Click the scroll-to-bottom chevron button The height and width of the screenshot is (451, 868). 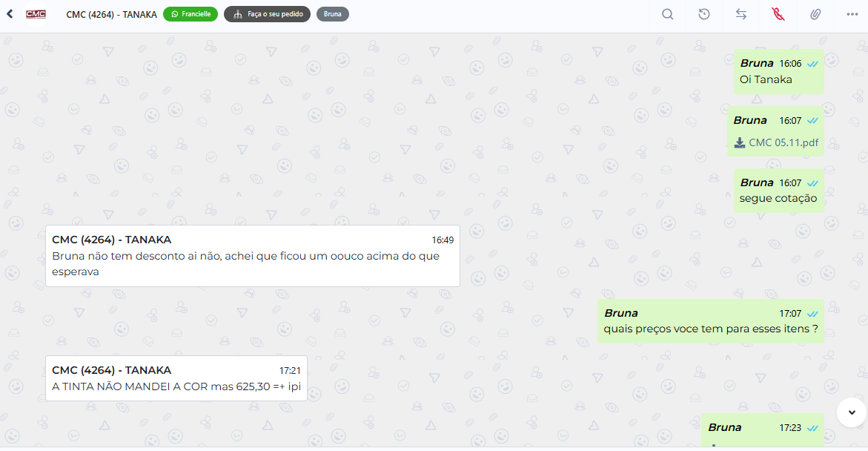point(852,412)
